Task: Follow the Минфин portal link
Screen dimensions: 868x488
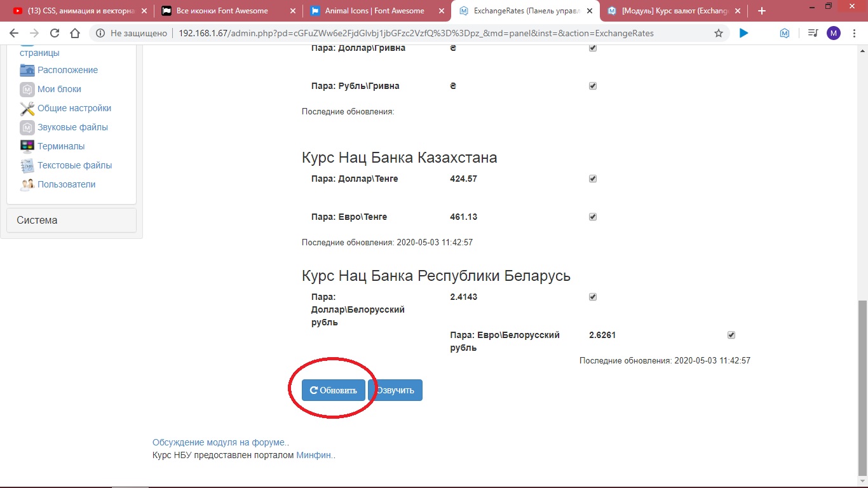Action: coord(314,455)
